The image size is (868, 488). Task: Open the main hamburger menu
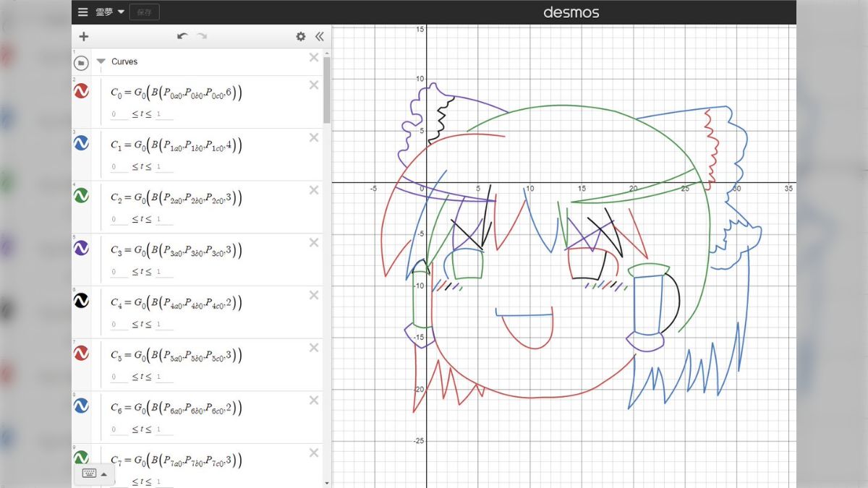point(83,12)
